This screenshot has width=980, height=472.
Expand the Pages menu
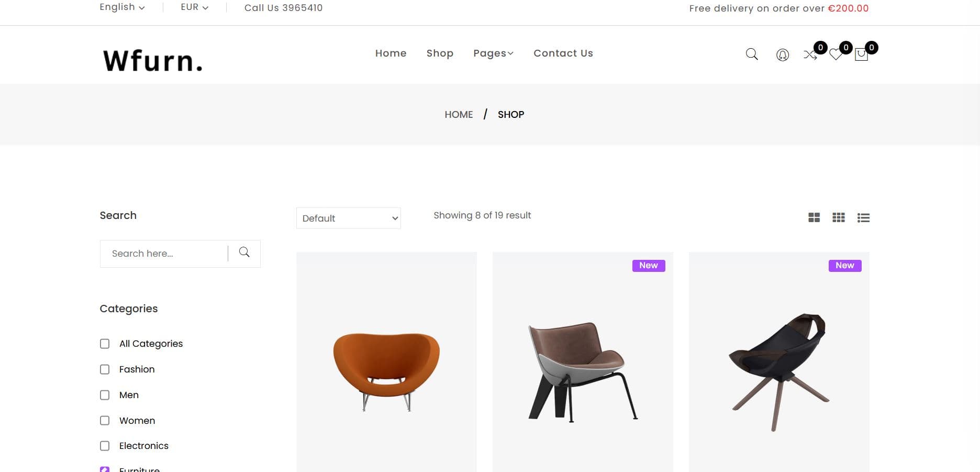click(493, 53)
